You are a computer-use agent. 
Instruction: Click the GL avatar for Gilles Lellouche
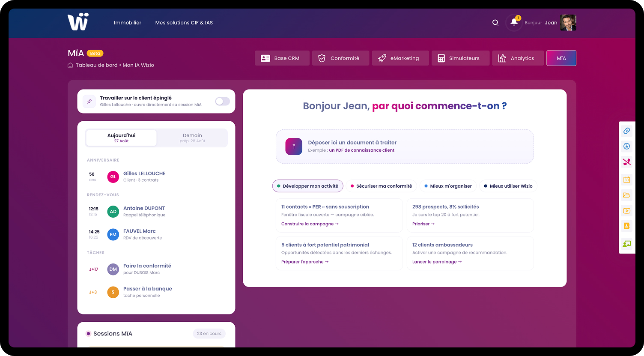point(113,177)
